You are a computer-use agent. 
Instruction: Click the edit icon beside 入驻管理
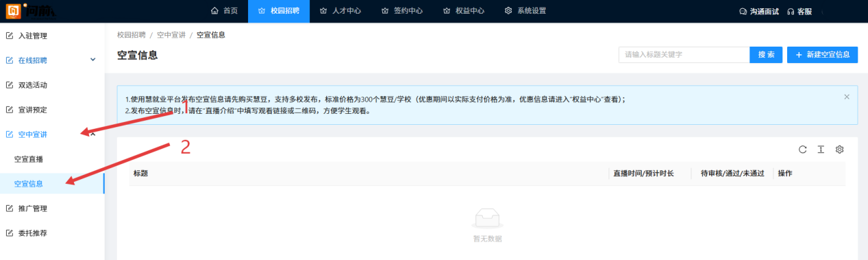[x=10, y=36]
